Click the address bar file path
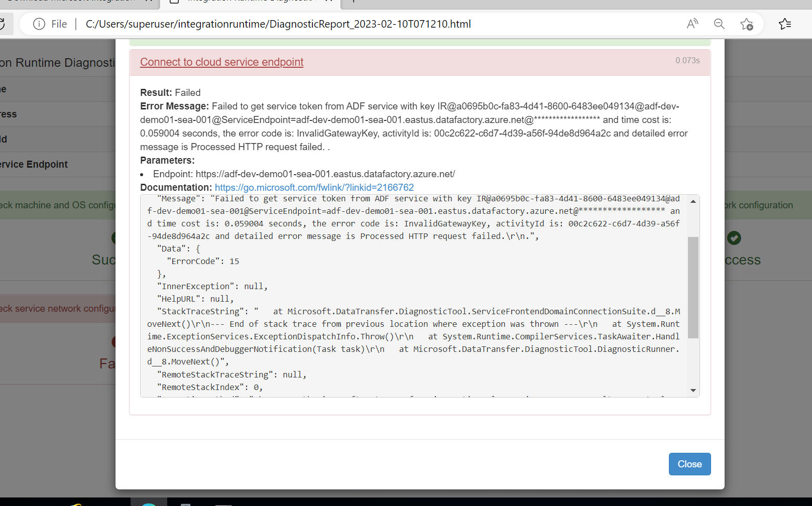This screenshot has height=506, width=812. [279, 24]
